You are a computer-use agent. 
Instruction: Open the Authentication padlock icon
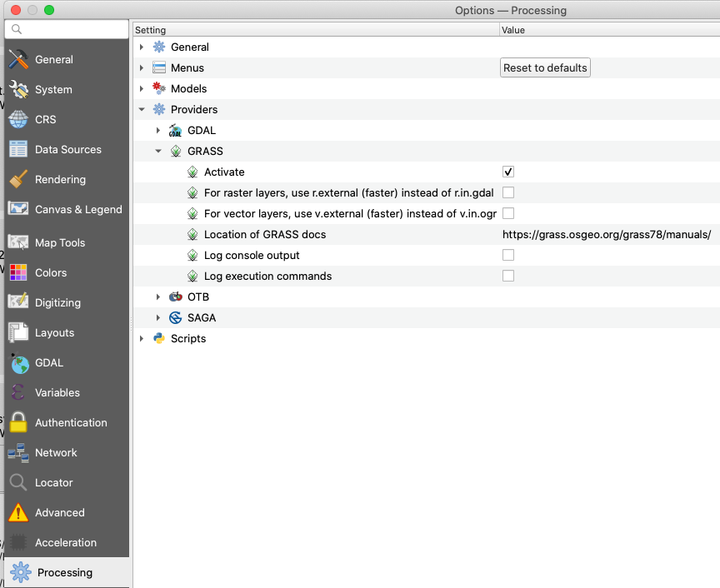[x=18, y=422]
